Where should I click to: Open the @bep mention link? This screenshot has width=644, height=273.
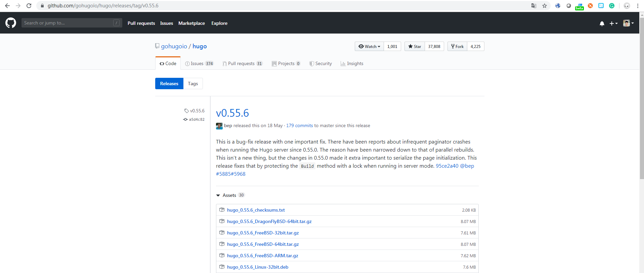click(x=467, y=166)
